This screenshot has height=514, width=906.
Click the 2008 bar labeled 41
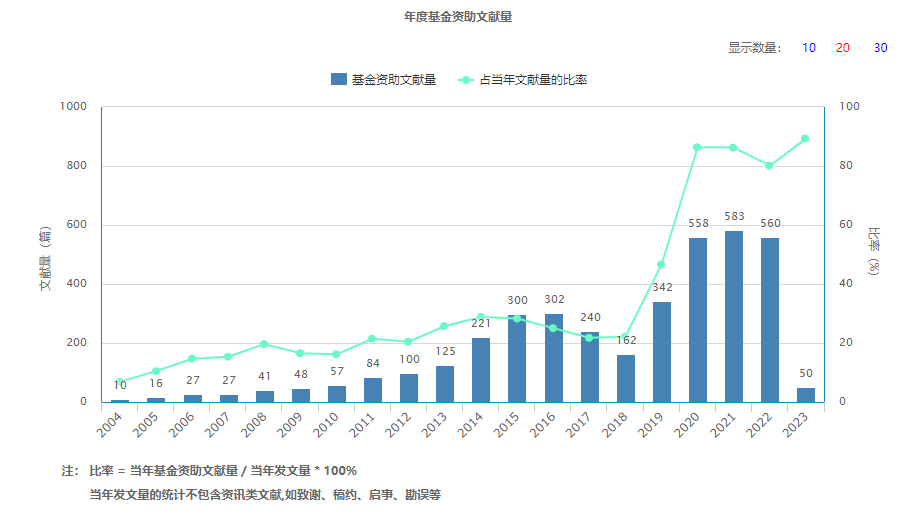pos(265,396)
